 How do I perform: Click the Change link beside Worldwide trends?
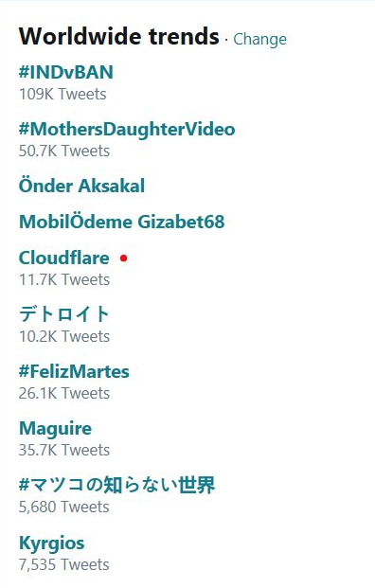(x=259, y=40)
